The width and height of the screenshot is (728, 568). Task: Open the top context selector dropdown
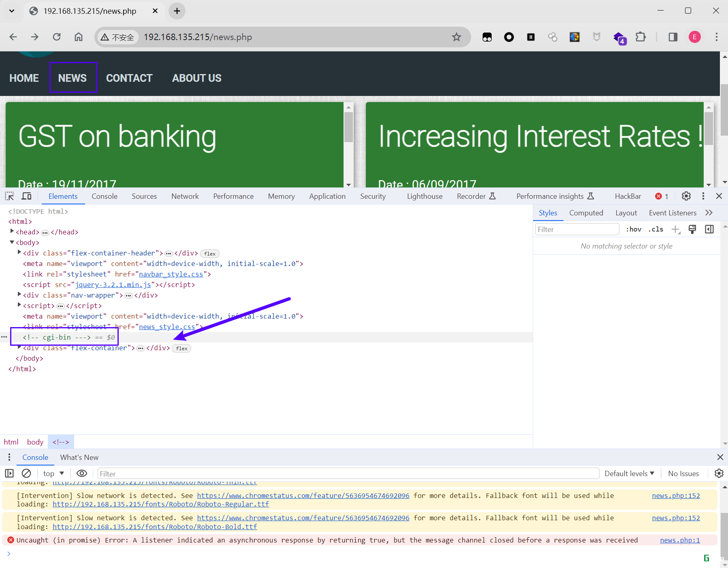coord(54,473)
